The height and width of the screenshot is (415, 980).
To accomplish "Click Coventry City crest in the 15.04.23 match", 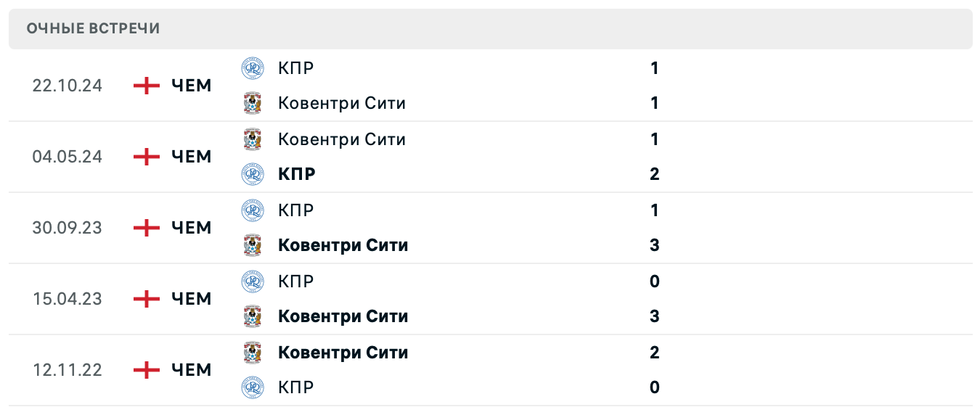I will tap(253, 316).
